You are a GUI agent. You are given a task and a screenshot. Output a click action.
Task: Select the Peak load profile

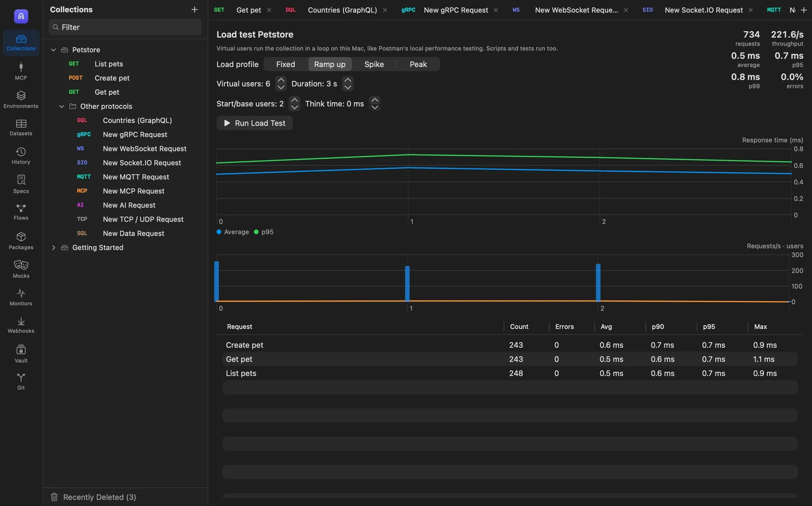(418, 64)
